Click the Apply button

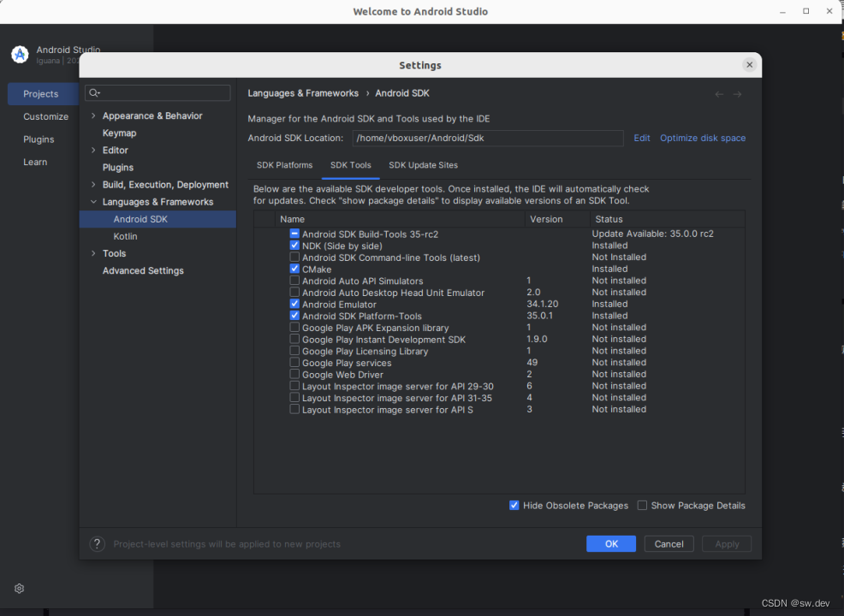coord(727,544)
